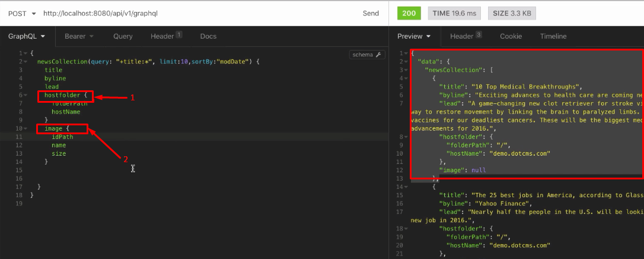Fold the second news item at line 14
Image resolution: width=644 pixels, height=259 pixels.
coord(406,187)
